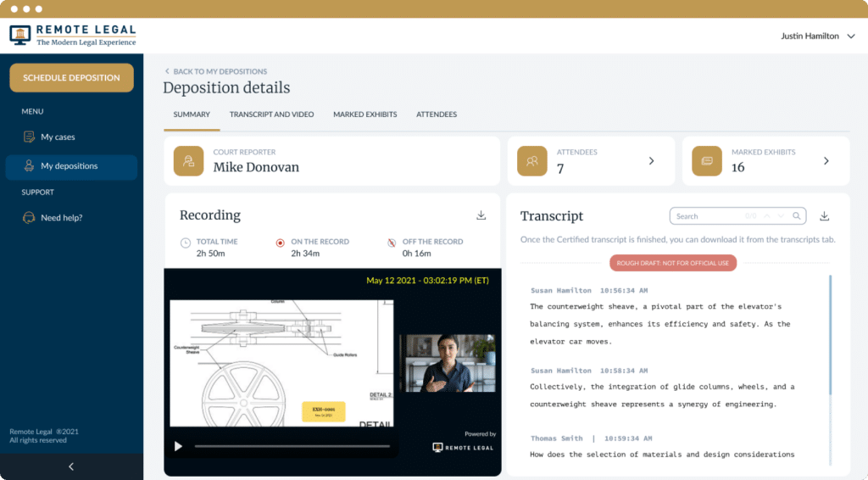Click the magnifier icon in transcript search
Image resolution: width=868 pixels, height=480 pixels.
click(x=797, y=216)
